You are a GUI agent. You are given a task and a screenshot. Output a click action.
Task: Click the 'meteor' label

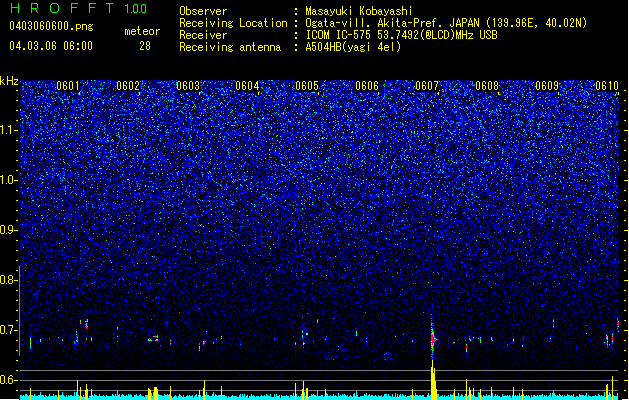(142, 31)
